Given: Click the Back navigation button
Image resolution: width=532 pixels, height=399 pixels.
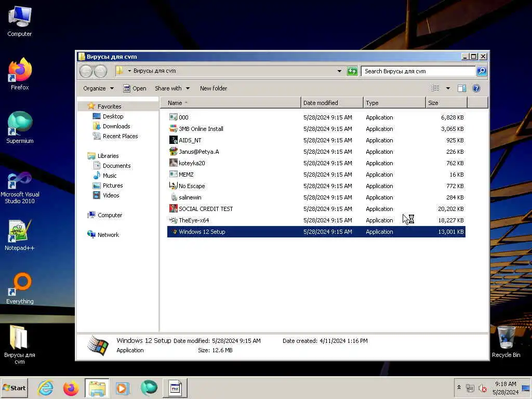Looking at the screenshot, I should point(86,71).
